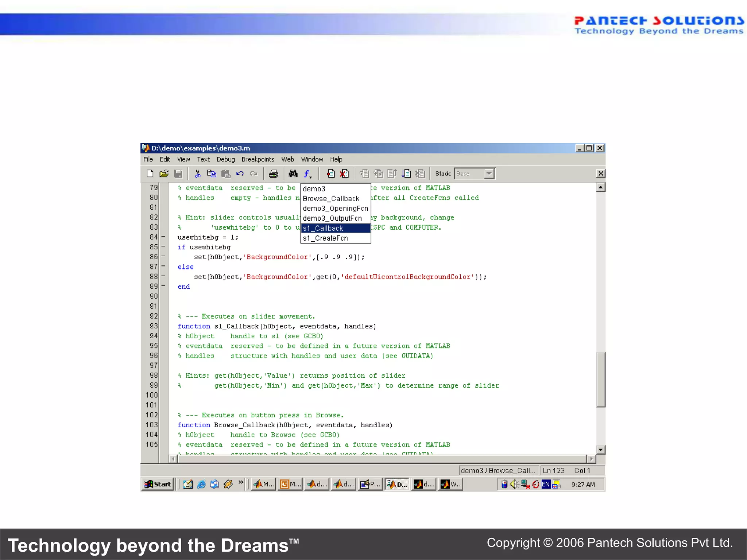Click the debugger Step icon
Screen dimensions: 747x560
click(364, 174)
